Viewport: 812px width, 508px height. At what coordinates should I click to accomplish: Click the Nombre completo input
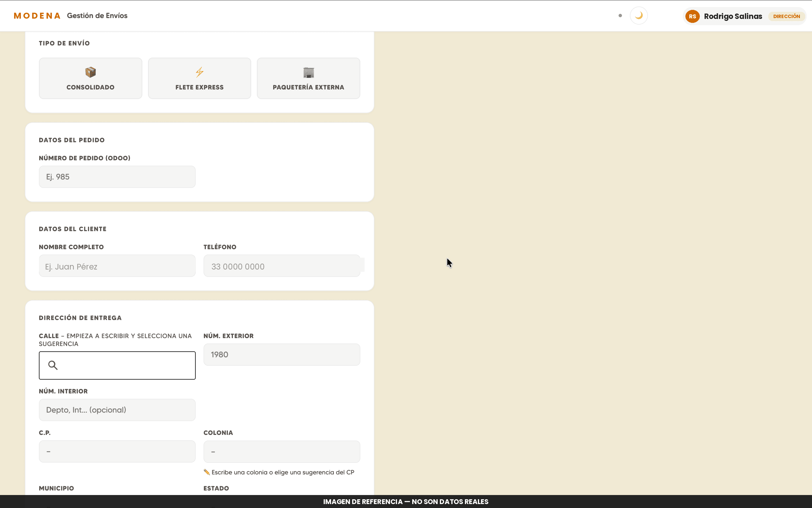(117, 266)
